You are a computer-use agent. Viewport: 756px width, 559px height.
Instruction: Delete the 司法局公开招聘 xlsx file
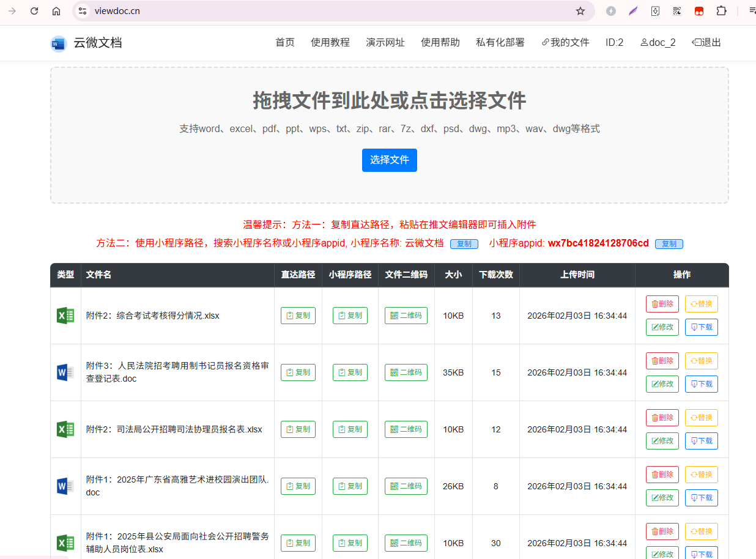tap(662, 418)
